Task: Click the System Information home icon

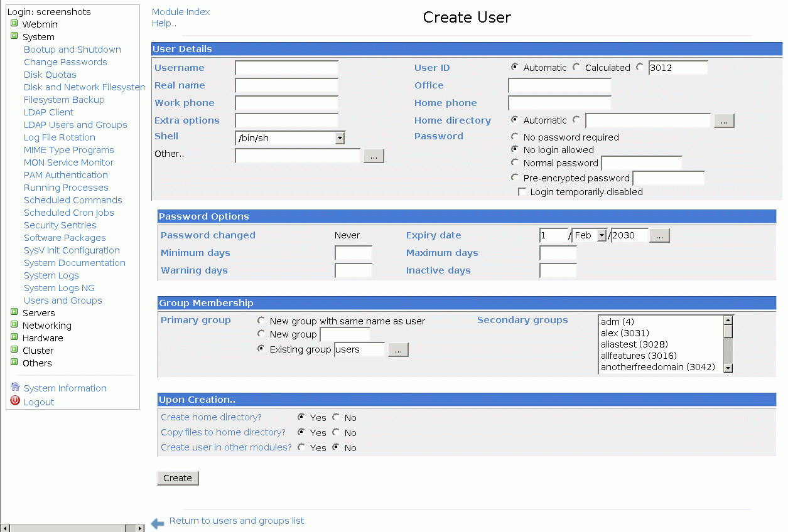Action: (15, 387)
